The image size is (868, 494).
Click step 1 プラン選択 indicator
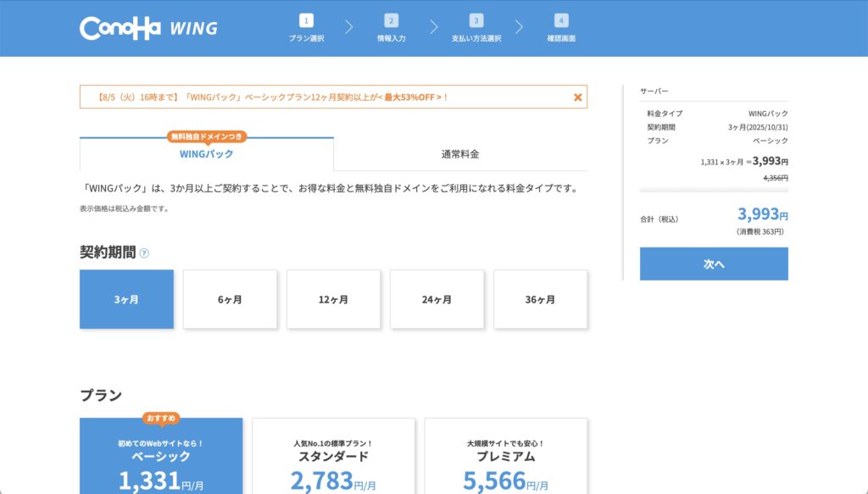(306, 28)
